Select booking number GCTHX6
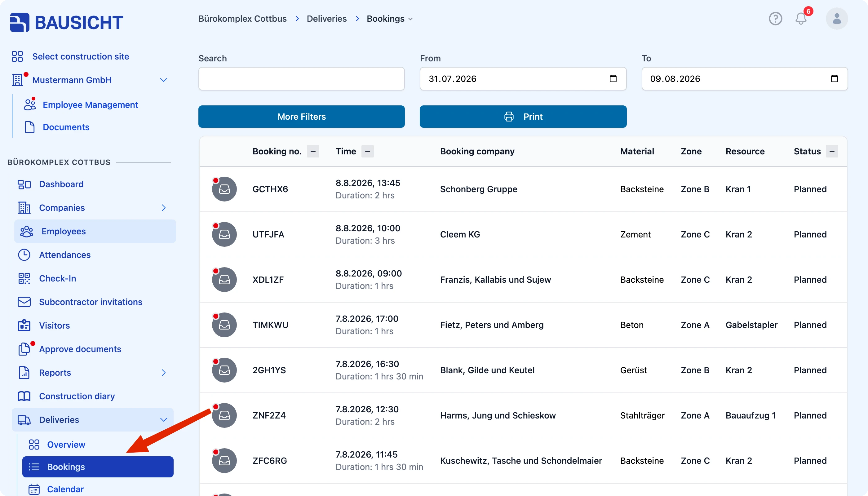Screen dimensions: 868x496 click(x=270, y=189)
